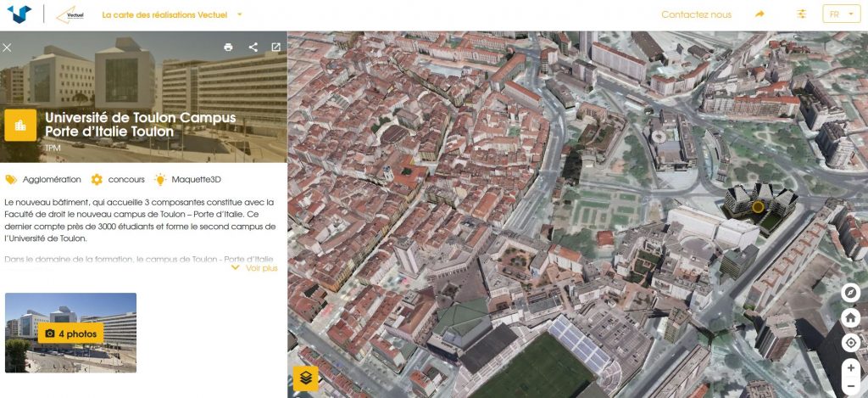
Task: Click the top bar share arrow icon
Action: pos(759,14)
